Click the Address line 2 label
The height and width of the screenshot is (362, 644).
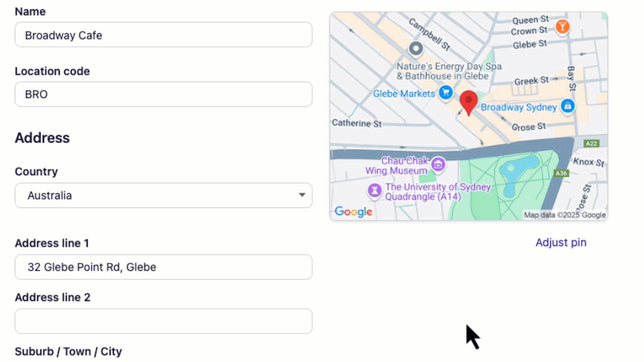53,297
